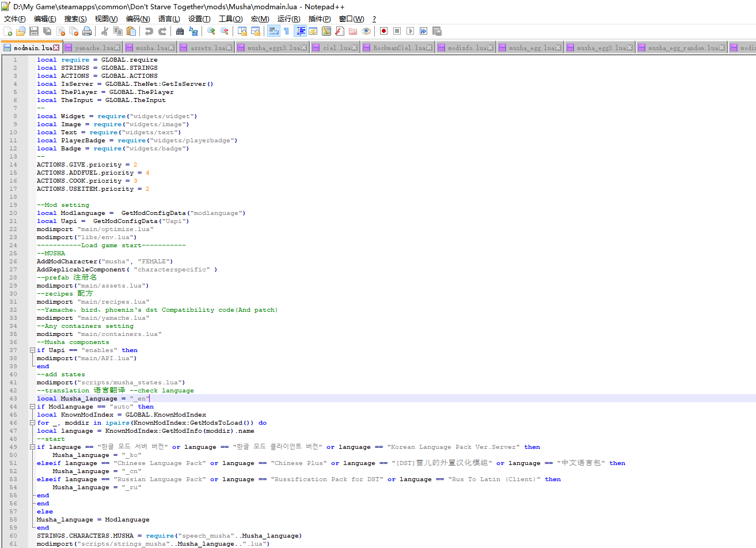Collapse the fold at line 37

(x=33, y=350)
